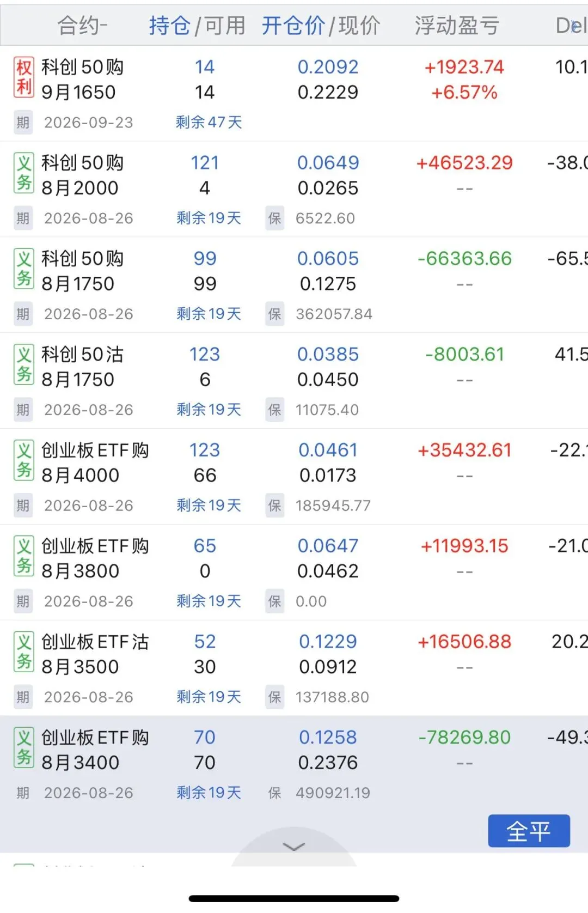Sort by the 合约 column header

point(83,26)
